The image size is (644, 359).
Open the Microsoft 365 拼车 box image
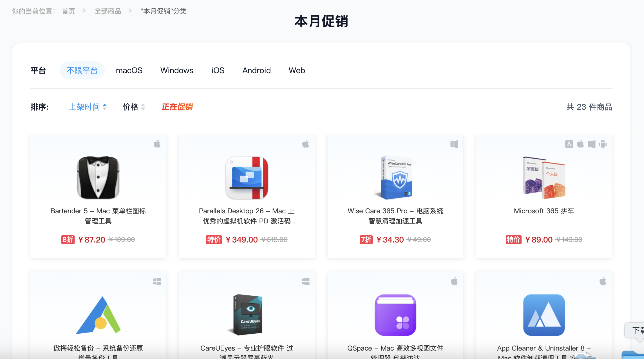click(x=544, y=177)
